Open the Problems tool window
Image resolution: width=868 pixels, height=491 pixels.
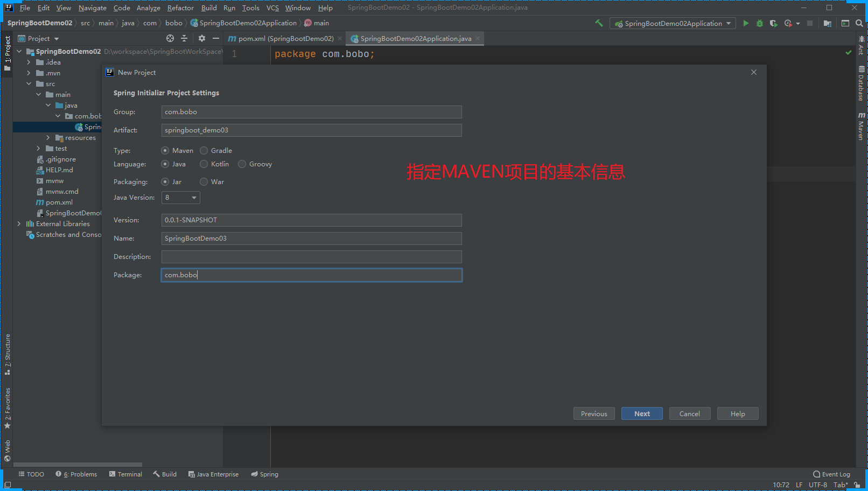pos(76,474)
